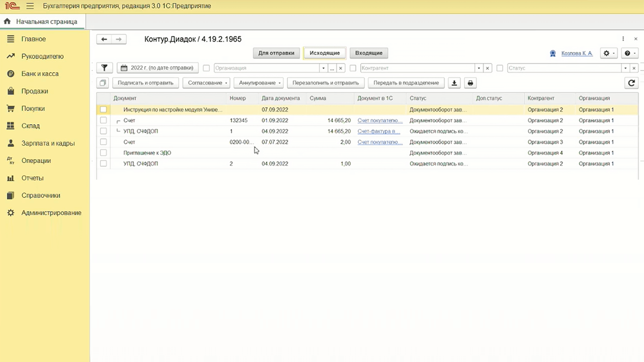Viewport: 644px width, 362px height.
Task: Click the filter funnel icon
Action: pos(104,68)
